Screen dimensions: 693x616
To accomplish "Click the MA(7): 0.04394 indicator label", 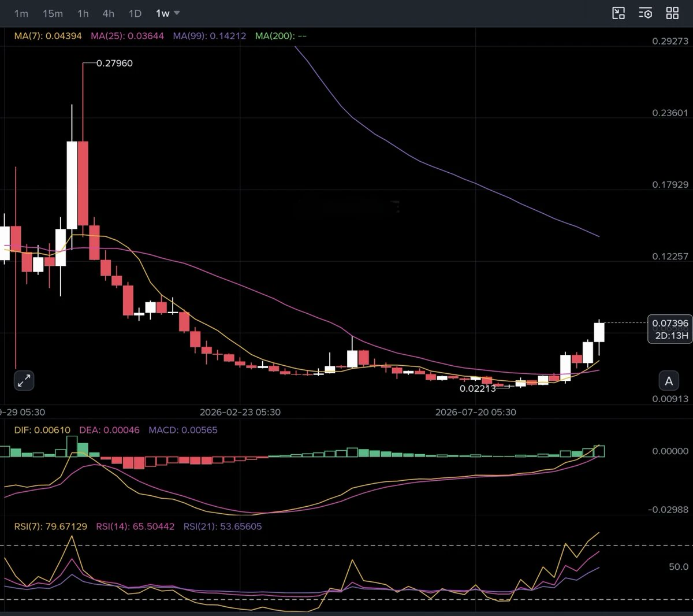I will (x=49, y=36).
